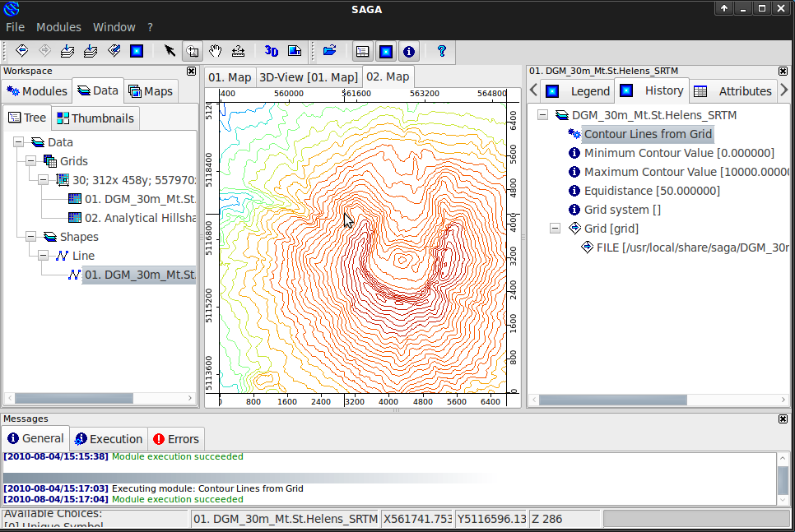Image resolution: width=795 pixels, height=532 pixels.
Task: Open 3D view from toolbar
Action: [x=271, y=51]
